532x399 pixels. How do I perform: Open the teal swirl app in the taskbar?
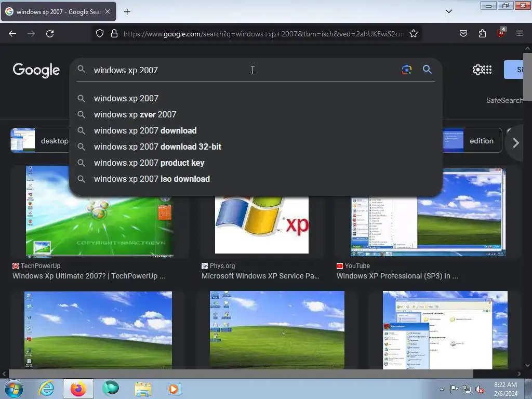click(x=111, y=389)
